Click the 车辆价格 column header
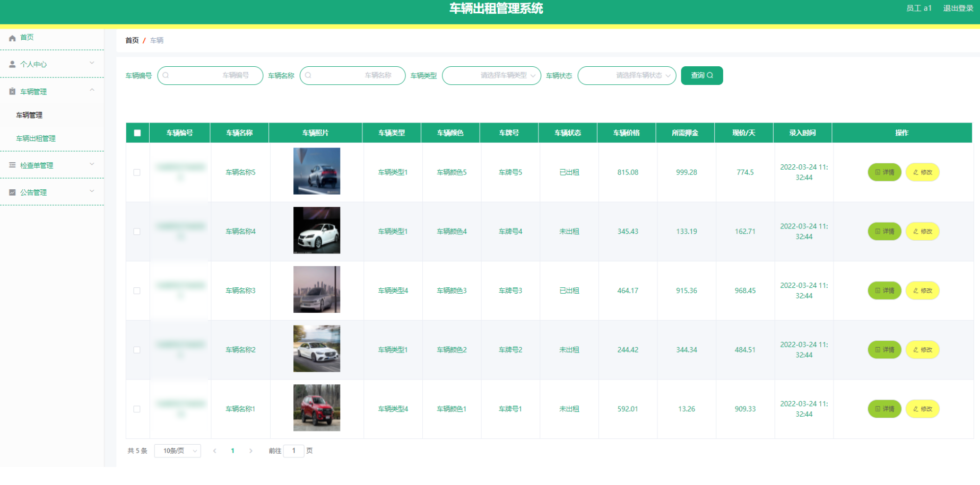The height and width of the screenshot is (485, 980). click(x=626, y=133)
